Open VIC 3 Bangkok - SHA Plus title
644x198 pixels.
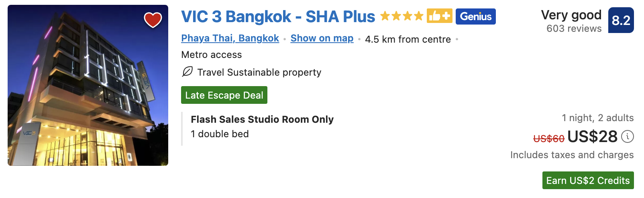point(278,16)
